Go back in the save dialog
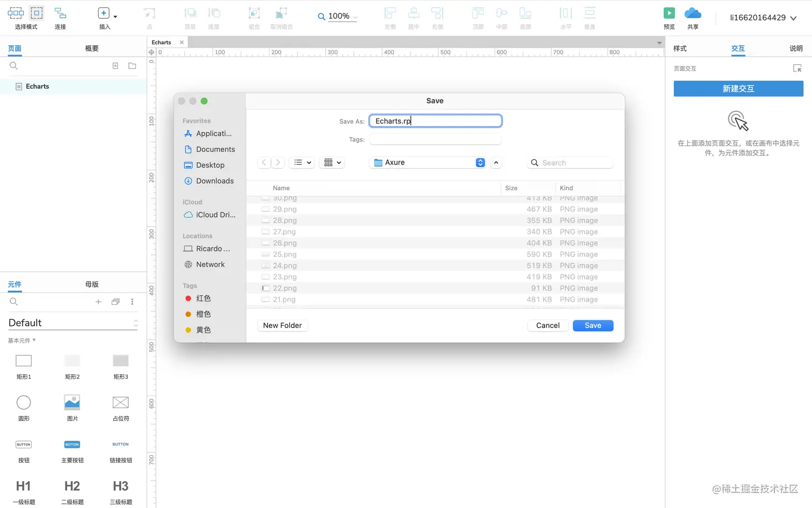 tap(264, 162)
